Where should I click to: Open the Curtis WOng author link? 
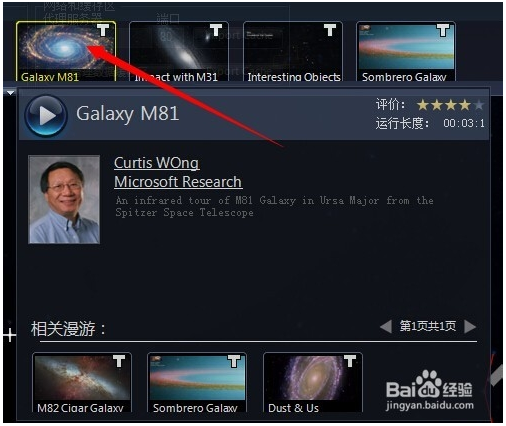[x=157, y=163]
